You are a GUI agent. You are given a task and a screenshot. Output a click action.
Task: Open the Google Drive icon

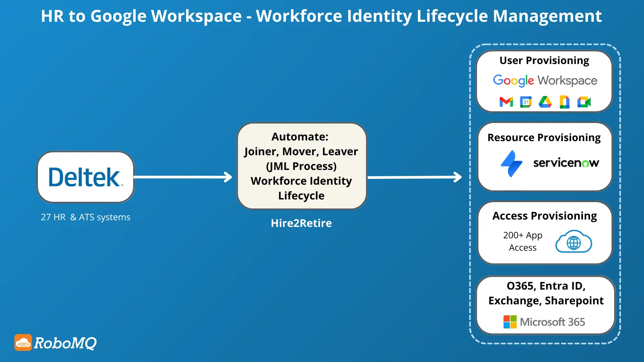[x=545, y=102]
